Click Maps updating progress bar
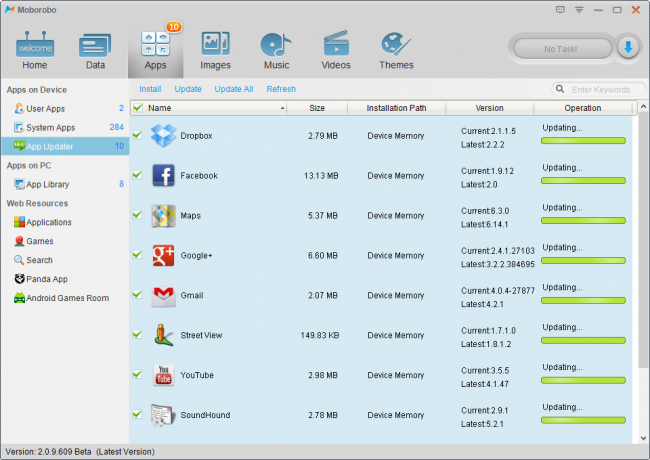The height and width of the screenshot is (460, 650). [583, 220]
